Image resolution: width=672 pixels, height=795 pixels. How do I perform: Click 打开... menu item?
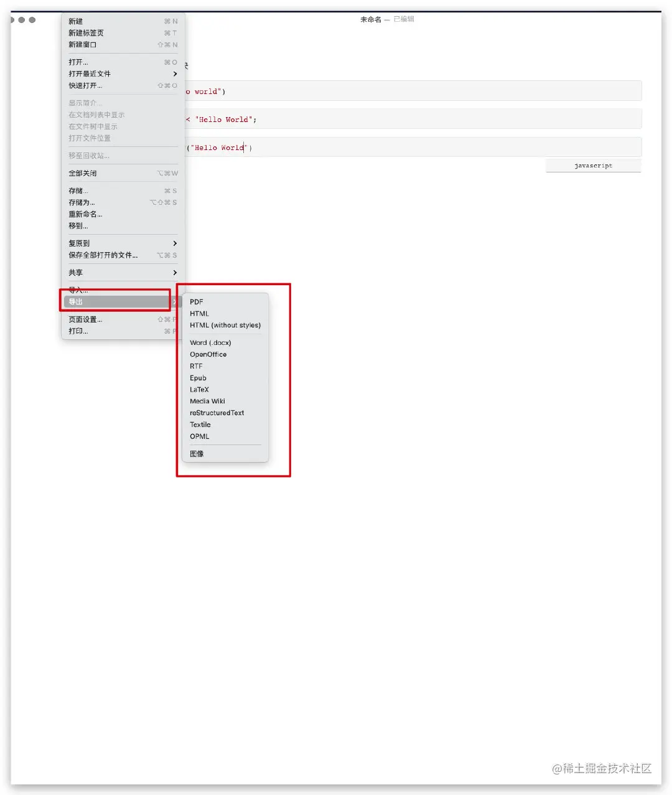(123, 62)
